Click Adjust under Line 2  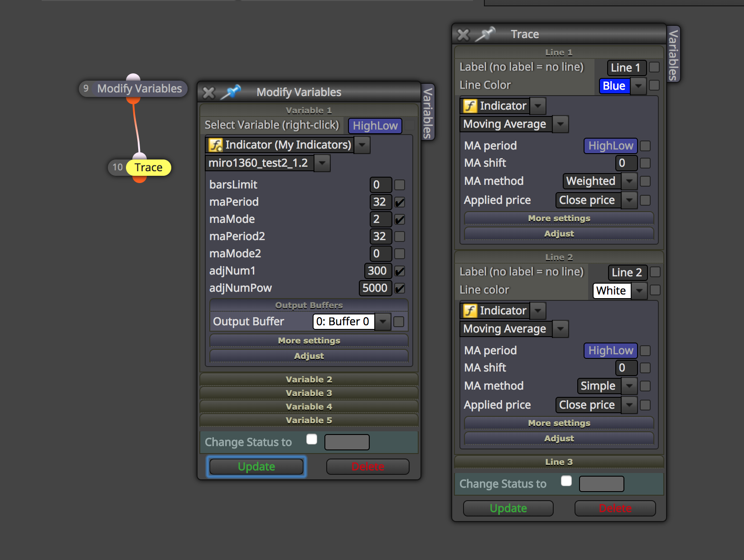coord(559,439)
